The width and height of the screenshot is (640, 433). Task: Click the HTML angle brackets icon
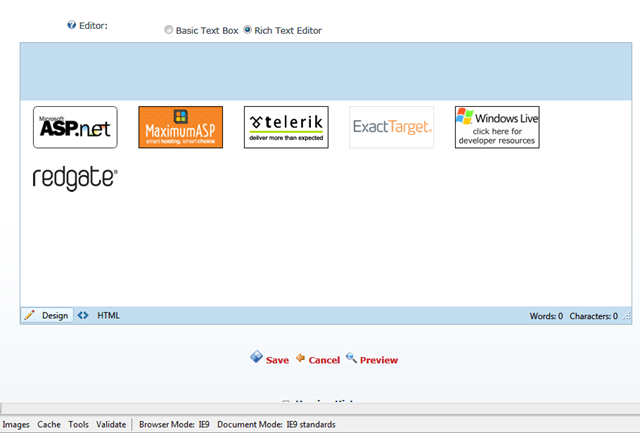pos(83,315)
